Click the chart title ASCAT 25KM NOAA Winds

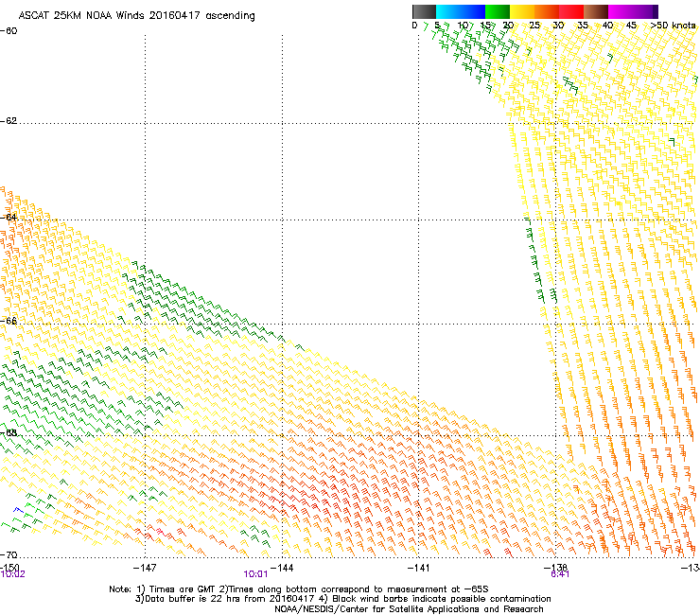point(136,16)
